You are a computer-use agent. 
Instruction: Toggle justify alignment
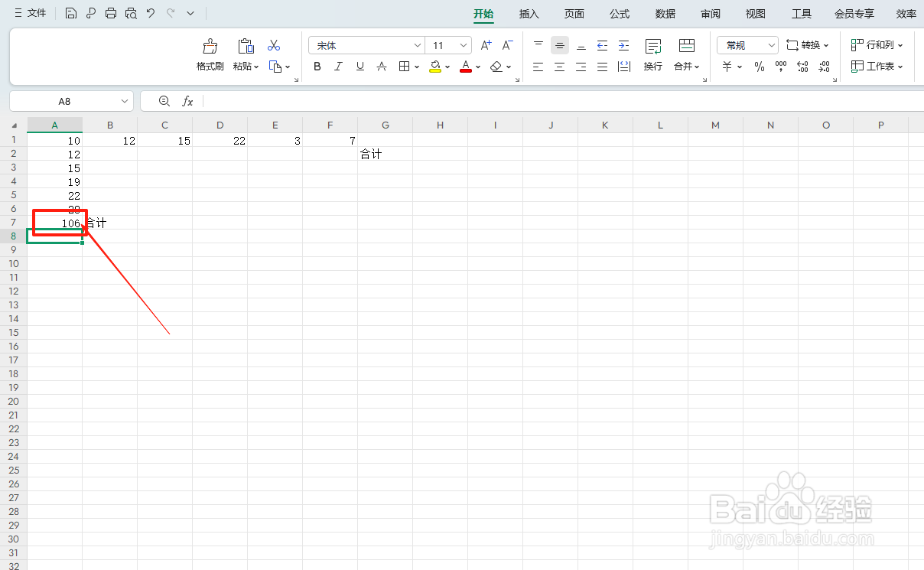coord(603,67)
